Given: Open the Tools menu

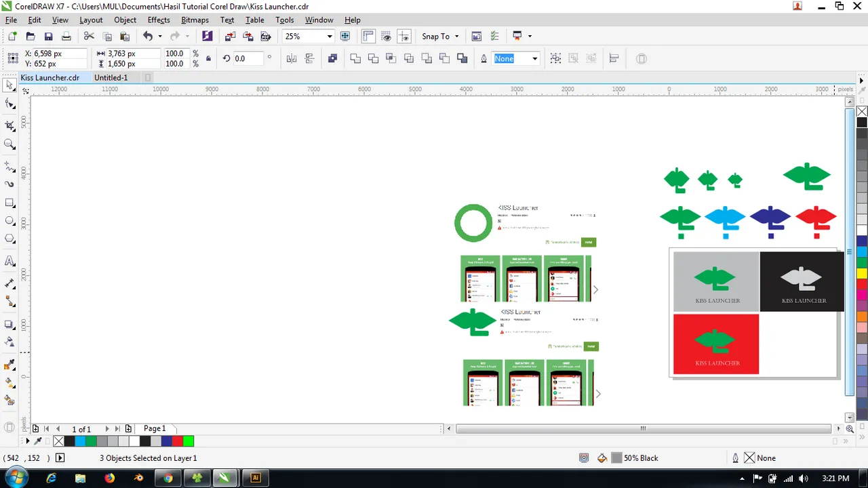Looking at the screenshot, I should tap(285, 20).
